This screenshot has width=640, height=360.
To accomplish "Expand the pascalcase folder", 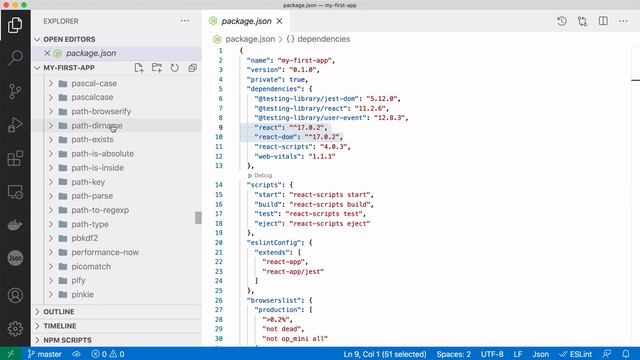I will (x=51, y=97).
